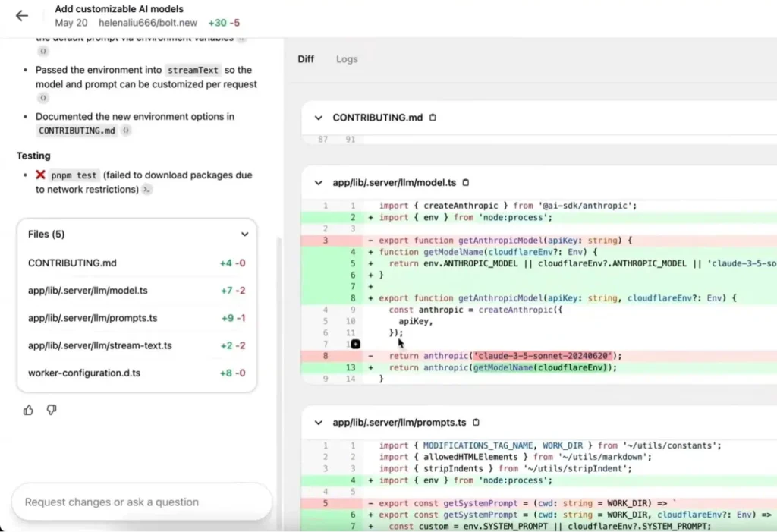
Task: Open stream-text.ts in the files list
Action: [x=100, y=345]
